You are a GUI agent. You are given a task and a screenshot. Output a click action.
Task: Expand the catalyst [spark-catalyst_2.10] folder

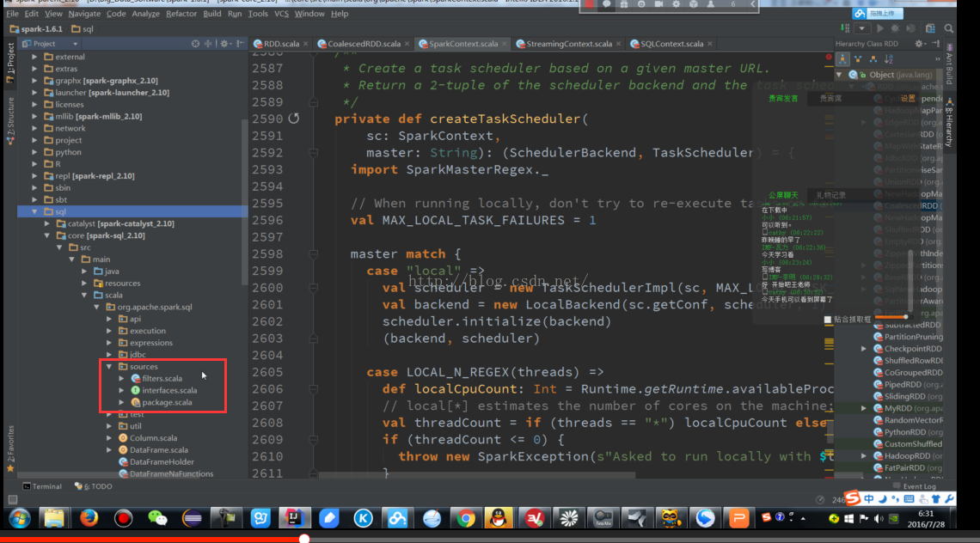point(47,223)
